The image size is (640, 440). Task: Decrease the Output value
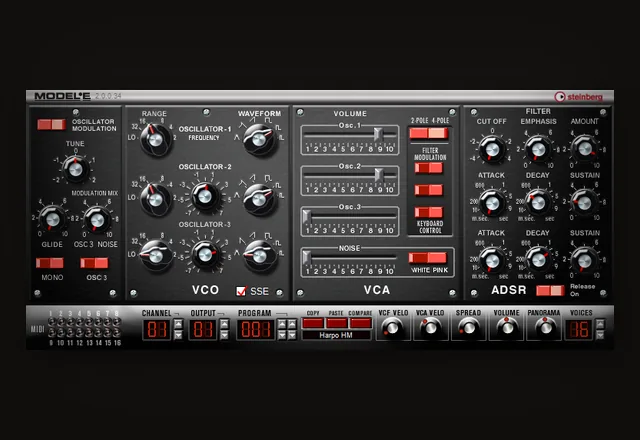pyautogui.click(x=224, y=335)
